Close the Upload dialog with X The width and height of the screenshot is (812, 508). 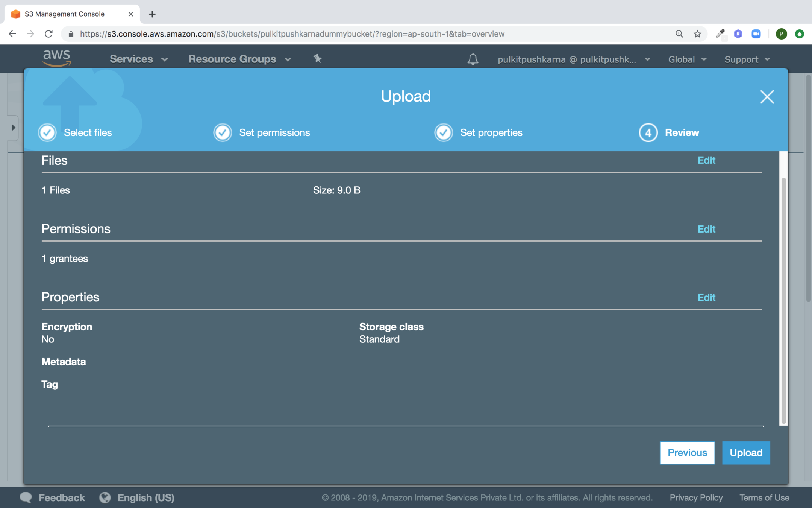[767, 97]
